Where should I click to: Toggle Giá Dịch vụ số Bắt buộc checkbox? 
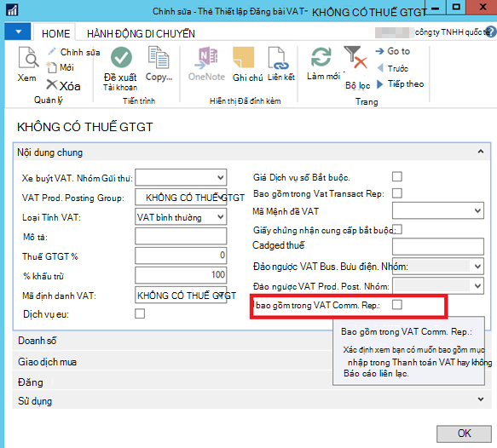click(x=397, y=176)
